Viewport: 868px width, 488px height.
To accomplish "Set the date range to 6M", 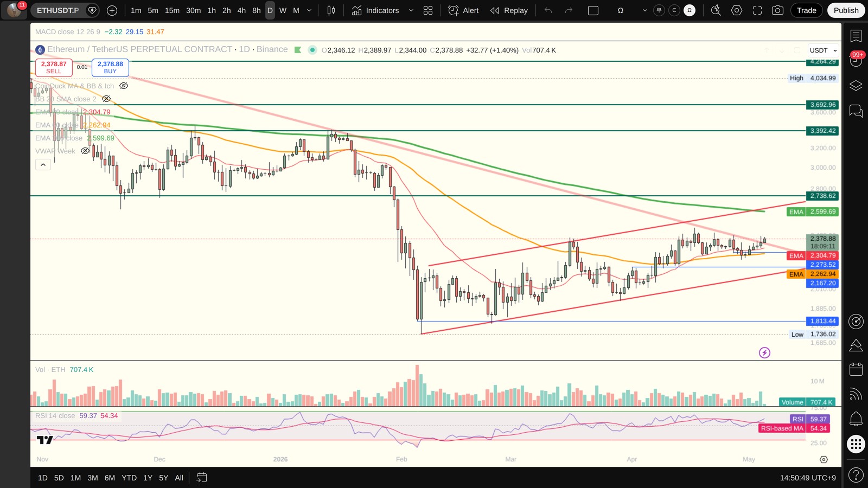I will tap(110, 478).
